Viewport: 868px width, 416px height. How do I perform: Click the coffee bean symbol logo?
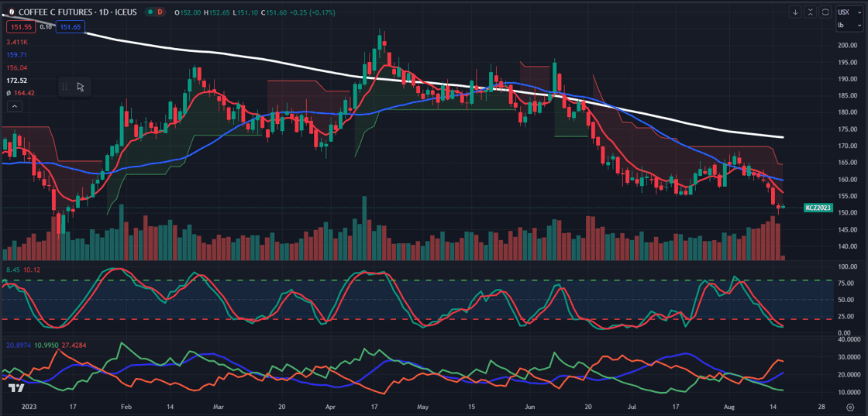(x=11, y=12)
